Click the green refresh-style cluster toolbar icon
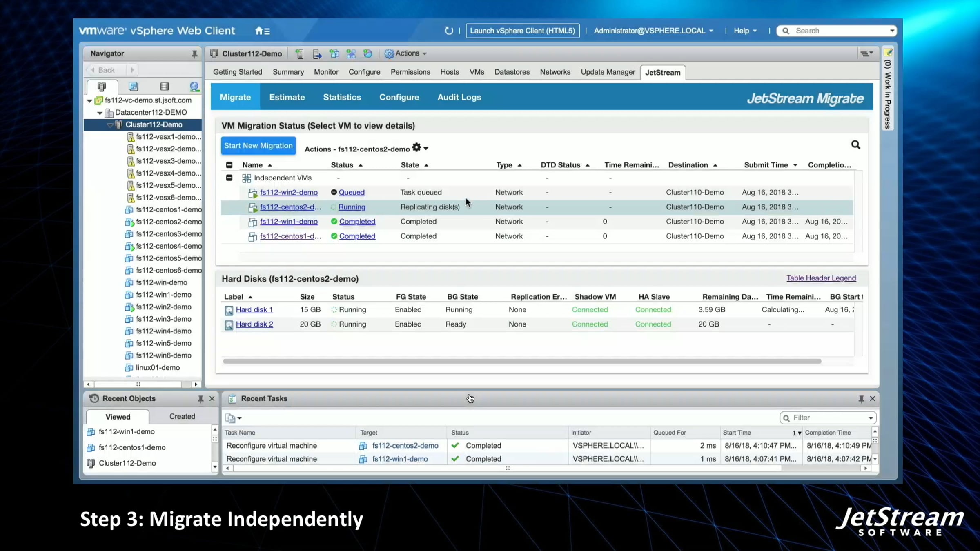The width and height of the screenshot is (980, 551). [367, 53]
